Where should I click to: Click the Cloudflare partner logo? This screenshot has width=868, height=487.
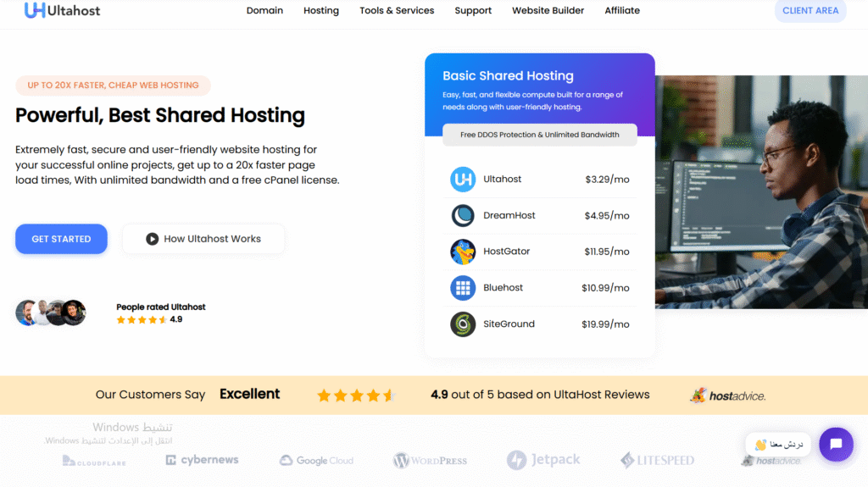93,461
